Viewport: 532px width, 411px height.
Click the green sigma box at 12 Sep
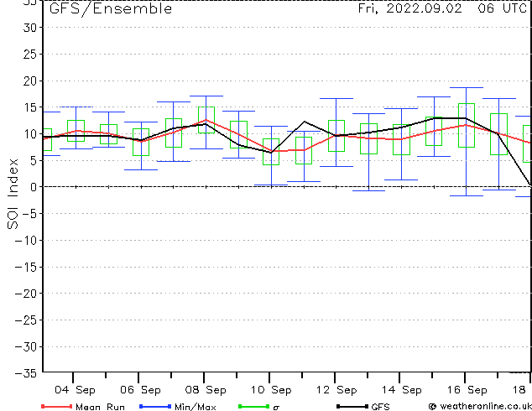[336, 136]
